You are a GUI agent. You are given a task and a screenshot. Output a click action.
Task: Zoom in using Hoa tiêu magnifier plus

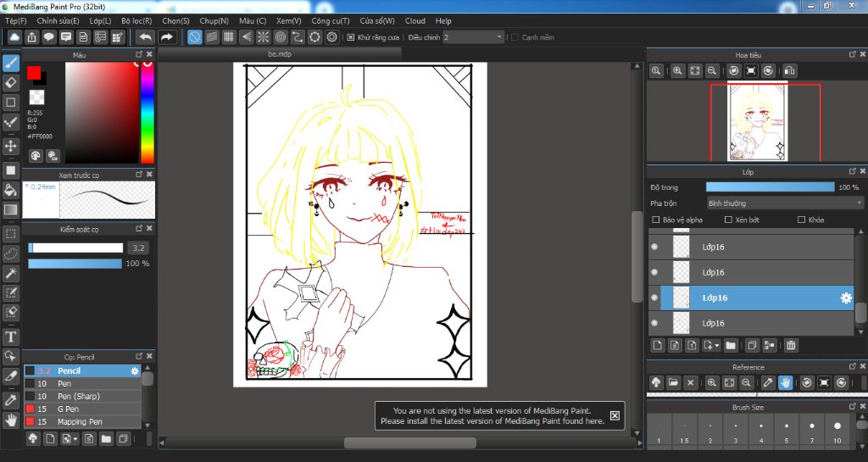coord(677,71)
